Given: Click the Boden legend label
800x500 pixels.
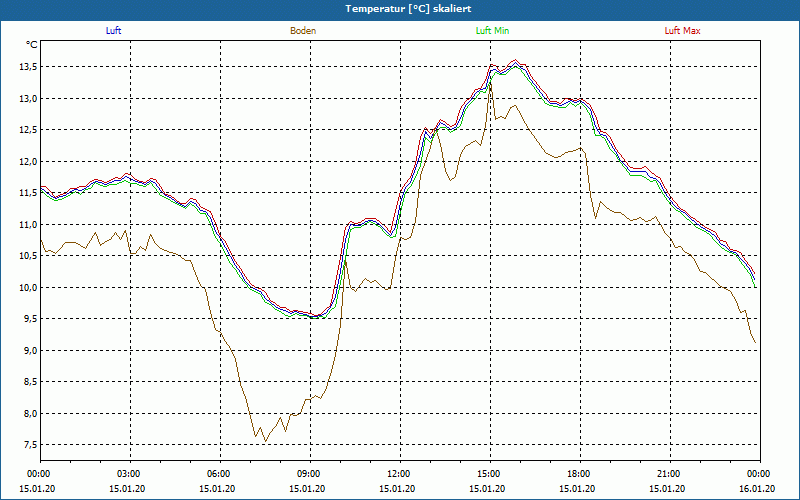Looking at the screenshot, I should pyautogui.click(x=303, y=31).
